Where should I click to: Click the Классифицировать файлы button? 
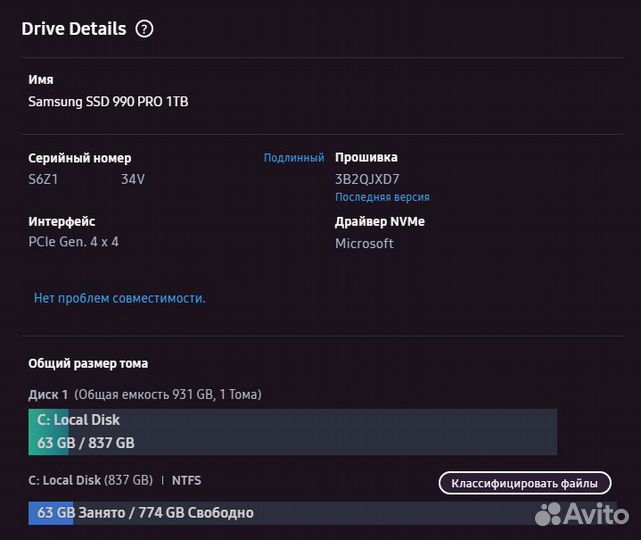click(524, 483)
